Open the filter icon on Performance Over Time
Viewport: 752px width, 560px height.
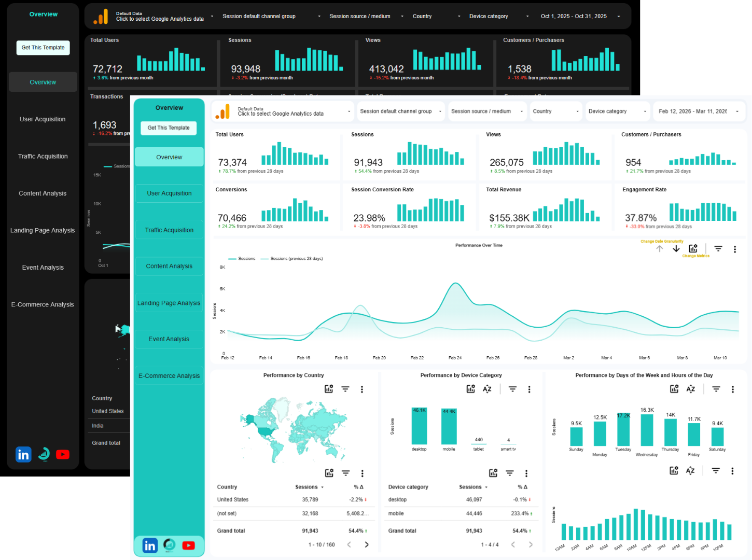(x=718, y=249)
